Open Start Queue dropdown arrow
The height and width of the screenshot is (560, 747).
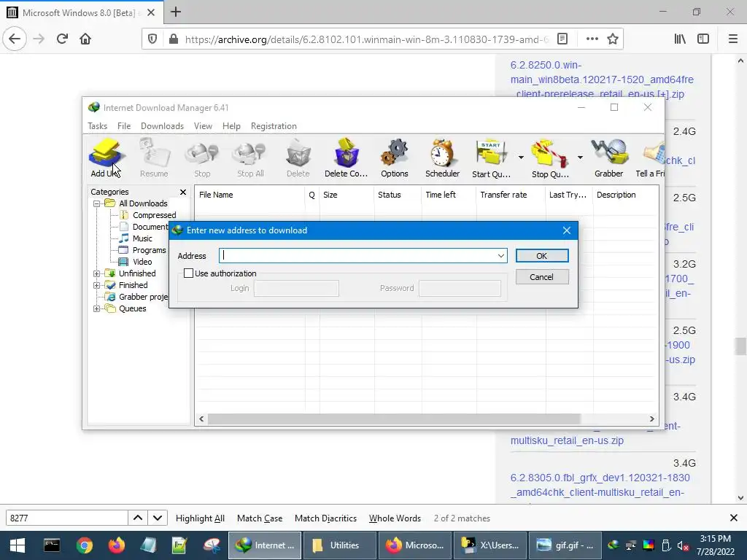pos(521,157)
